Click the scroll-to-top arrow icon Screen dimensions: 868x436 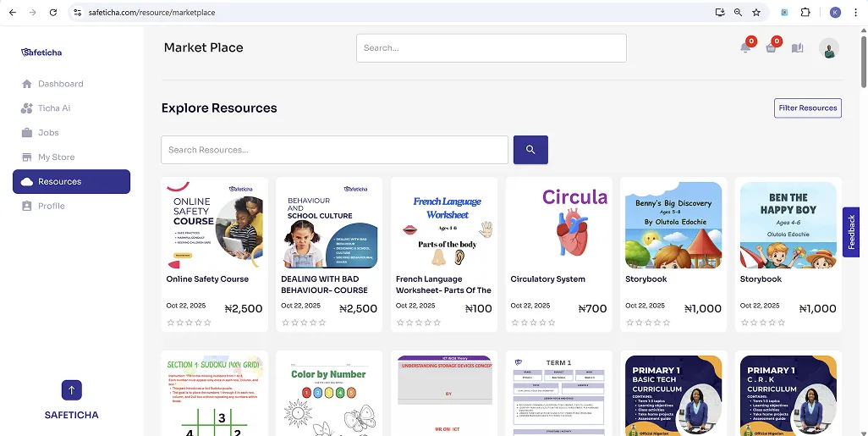point(71,390)
